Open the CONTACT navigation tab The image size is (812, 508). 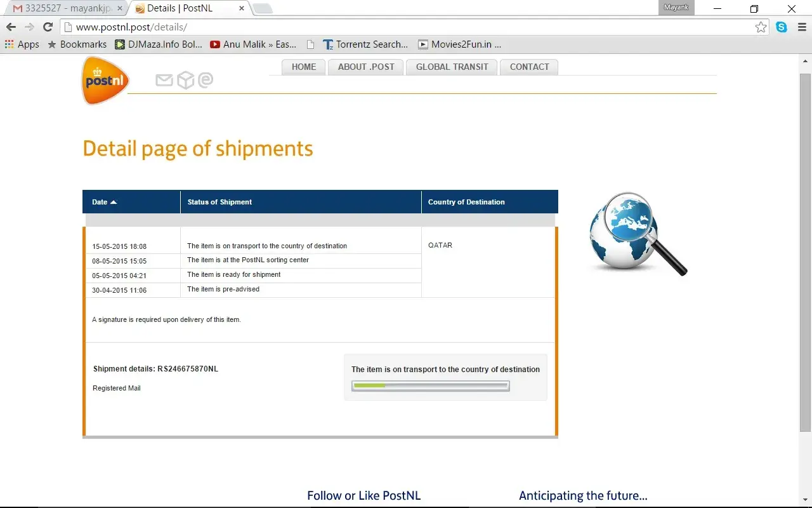[x=529, y=67]
